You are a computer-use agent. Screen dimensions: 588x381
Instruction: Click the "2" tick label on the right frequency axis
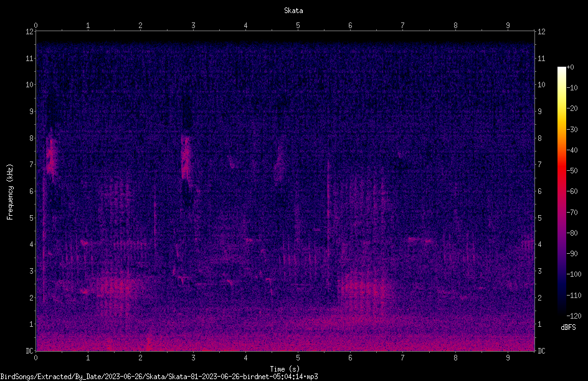point(539,297)
